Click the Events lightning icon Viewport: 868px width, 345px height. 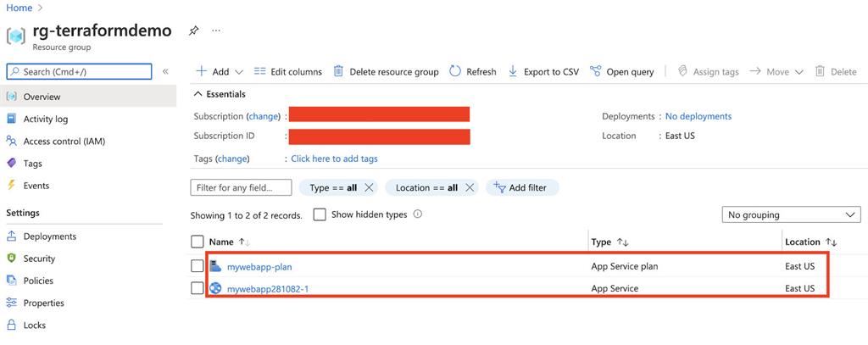tap(11, 185)
